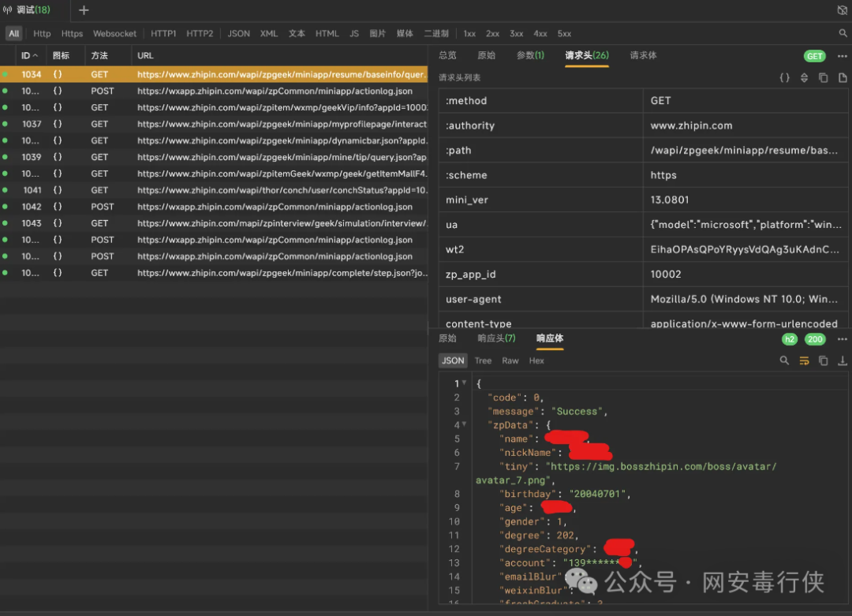Click the 200 status badge
The image size is (852, 616).
pyautogui.click(x=815, y=339)
